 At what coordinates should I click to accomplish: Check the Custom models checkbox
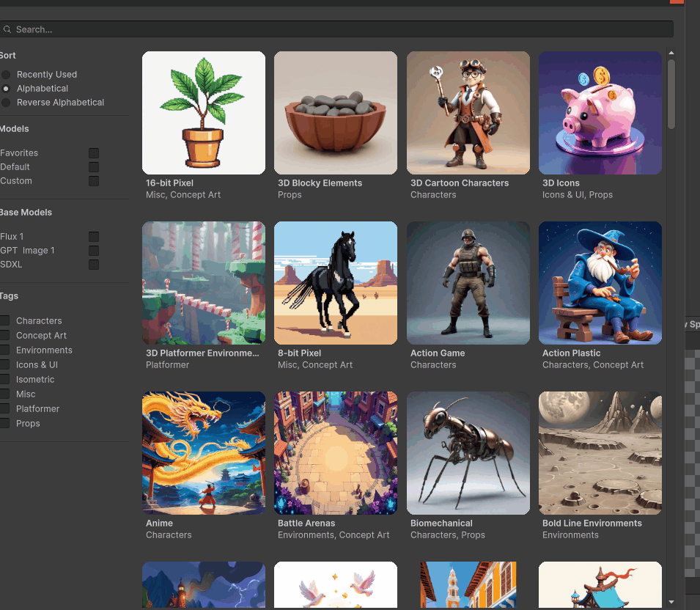click(x=94, y=181)
